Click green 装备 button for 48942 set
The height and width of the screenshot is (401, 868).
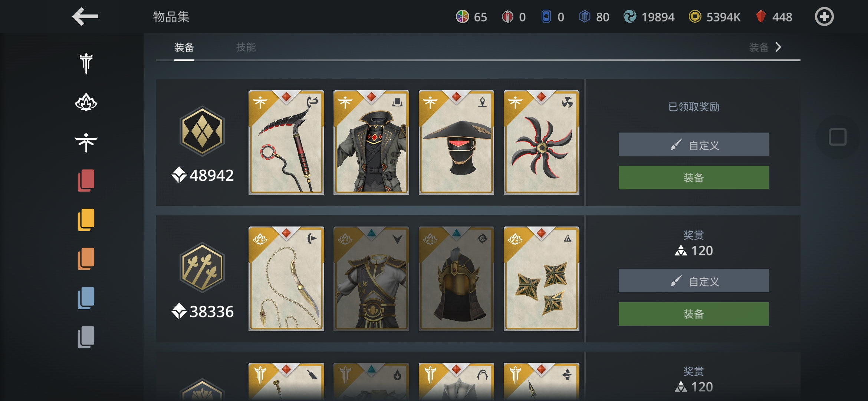tap(694, 178)
